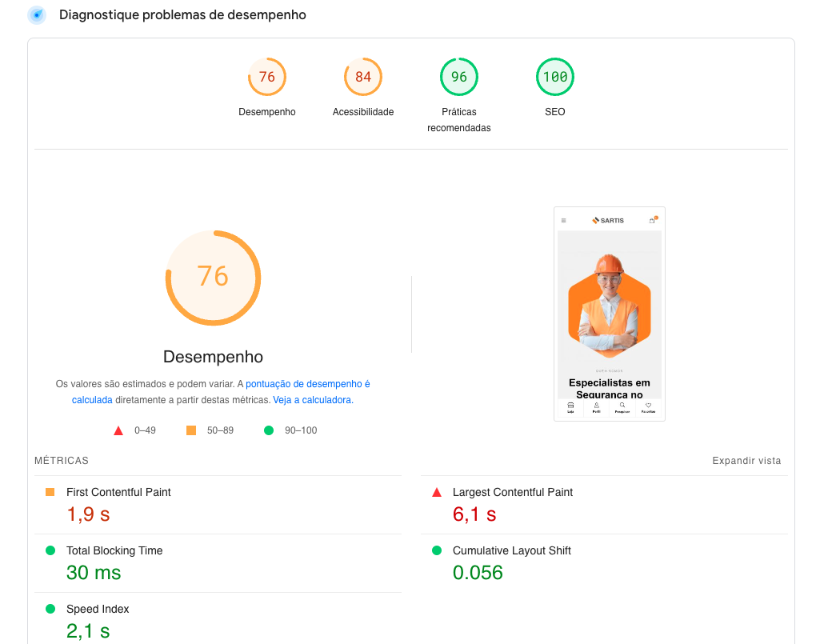Open the Perfil icon in the preview nav
Viewport: 824px width, 644px height.
click(x=596, y=406)
